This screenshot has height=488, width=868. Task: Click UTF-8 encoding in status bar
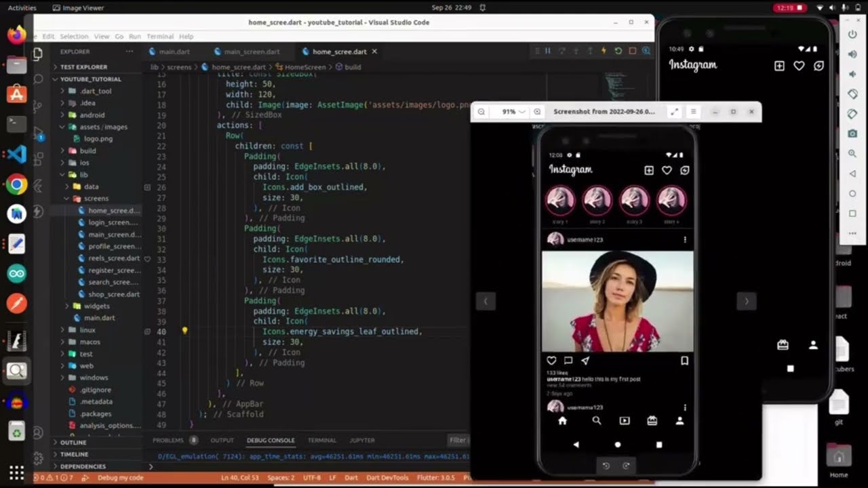pyautogui.click(x=312, y=478)
